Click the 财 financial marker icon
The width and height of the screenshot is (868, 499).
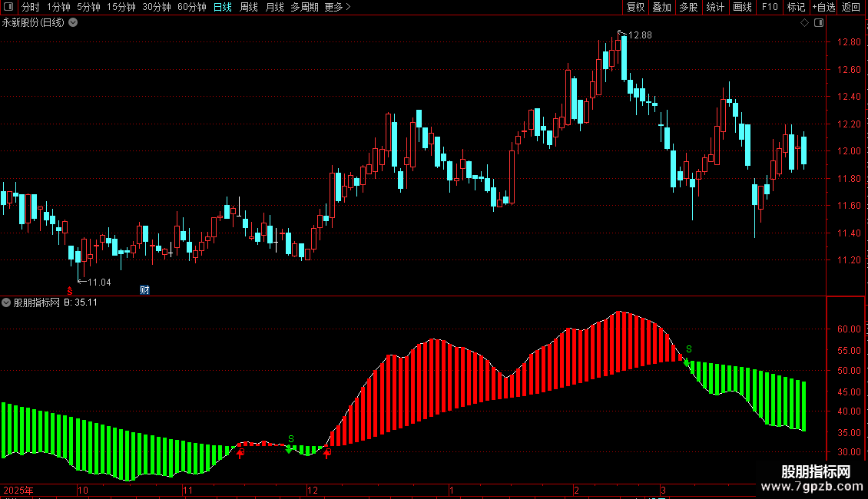point(144,290)
